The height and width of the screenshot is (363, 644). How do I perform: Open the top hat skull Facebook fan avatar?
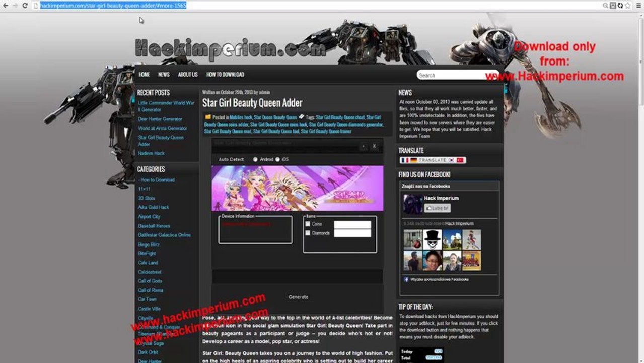click(433, 239)
